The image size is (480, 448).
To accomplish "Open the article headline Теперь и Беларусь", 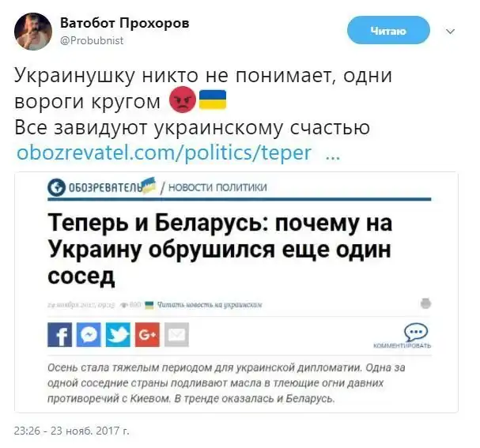I will (220, 249).
